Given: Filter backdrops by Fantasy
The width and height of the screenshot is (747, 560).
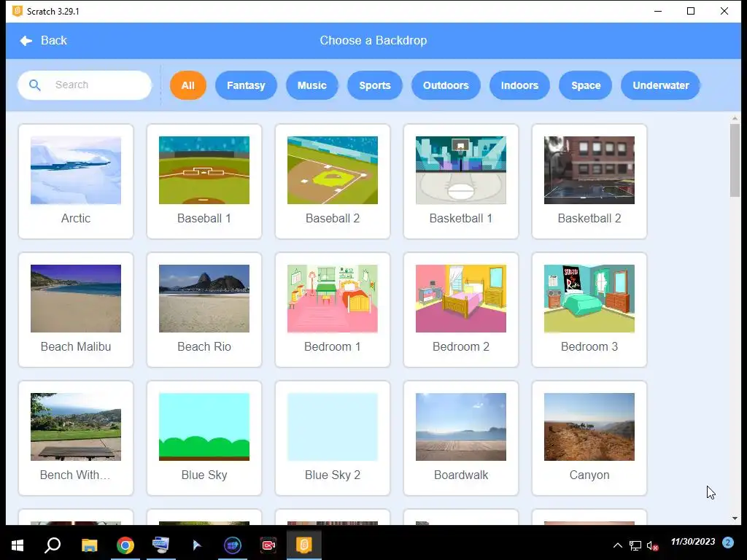Looking at the screenshot, I should [246, 85].
